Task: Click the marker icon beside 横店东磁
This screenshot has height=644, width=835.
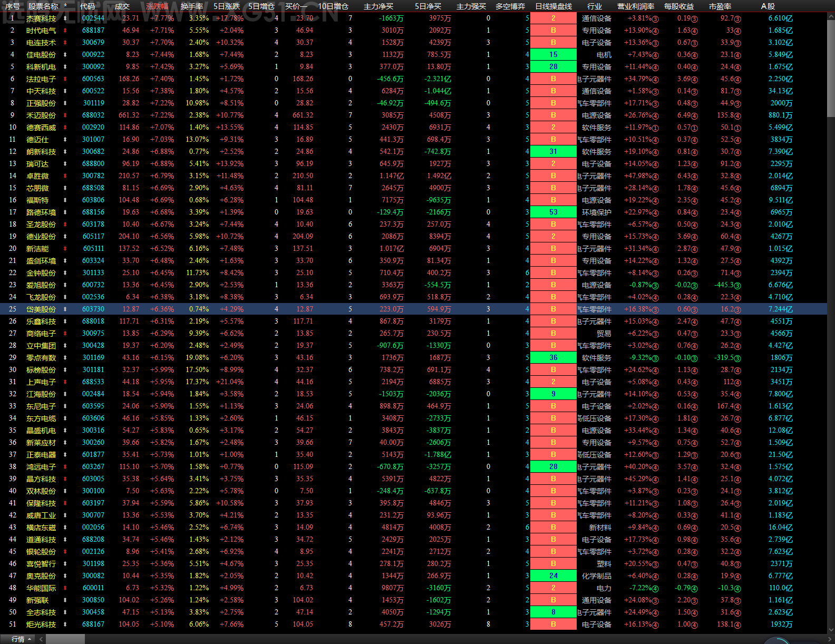Action: (x=65, y=528)
